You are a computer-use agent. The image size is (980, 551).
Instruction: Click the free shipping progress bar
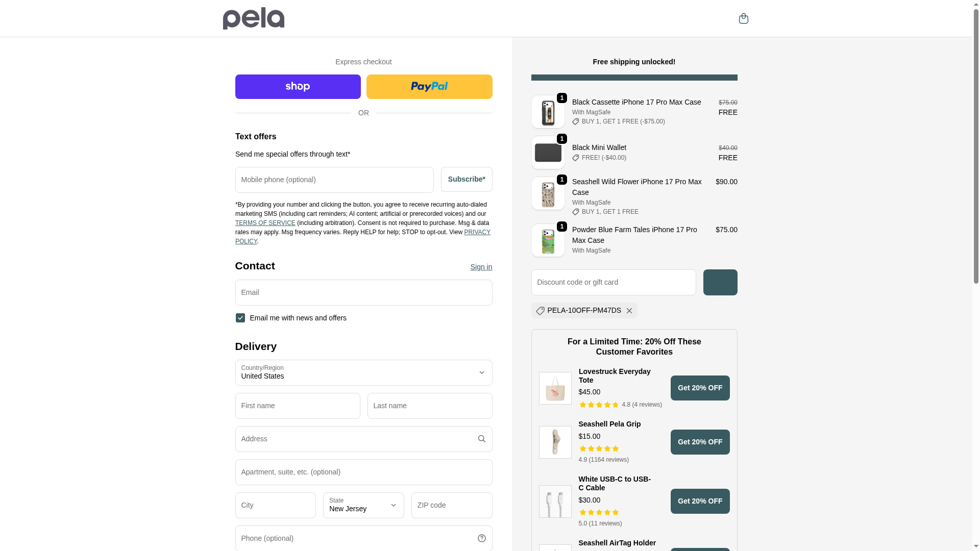(634, 78)
